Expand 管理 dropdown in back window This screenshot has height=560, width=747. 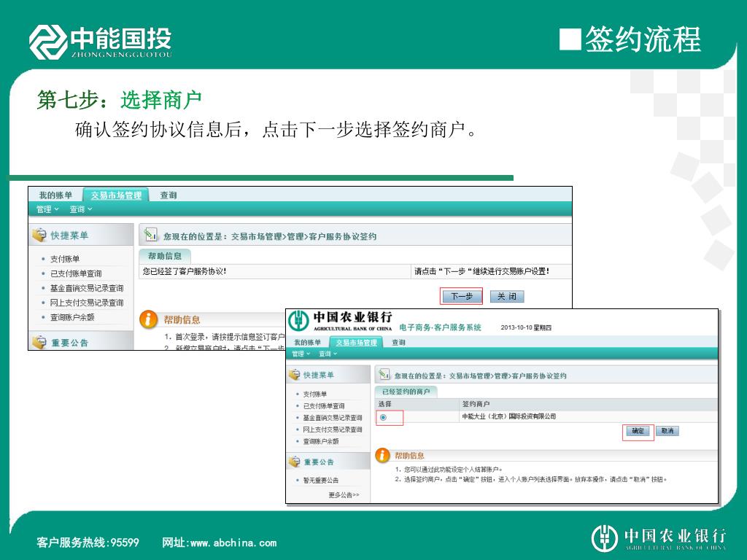(47, 209)
